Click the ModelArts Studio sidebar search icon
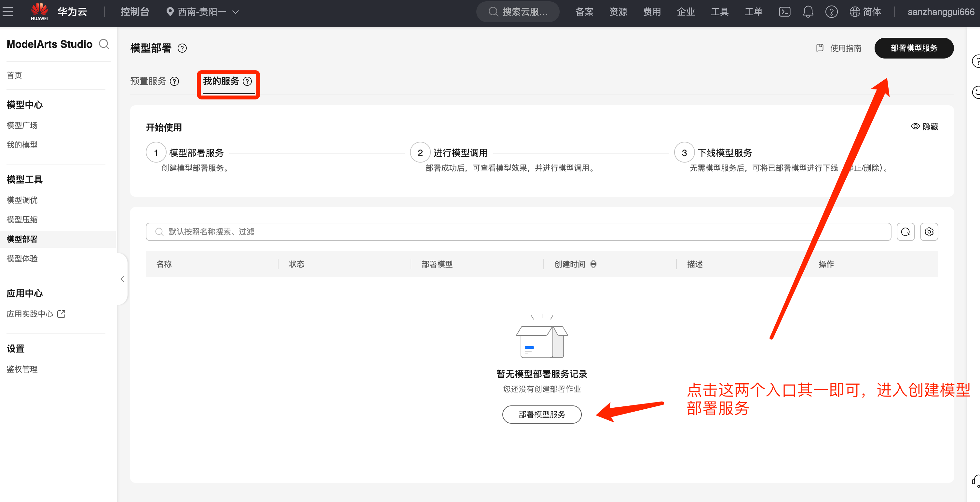 pos(104,44)
